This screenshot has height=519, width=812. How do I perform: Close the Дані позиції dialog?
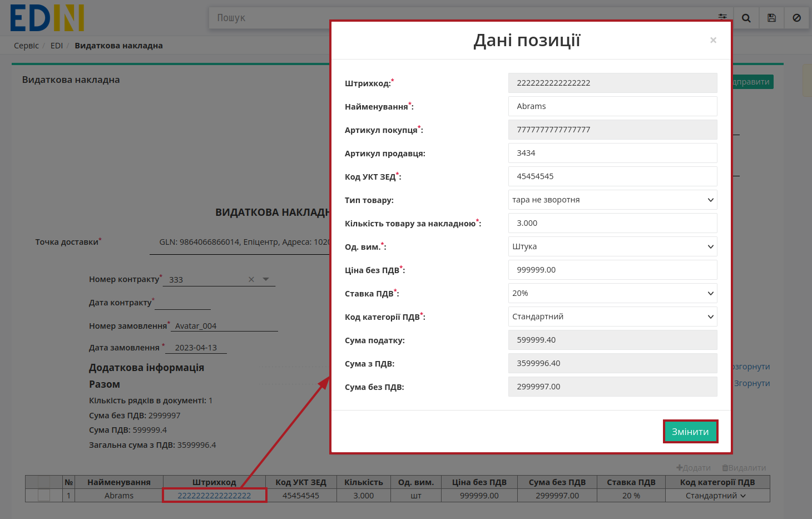pos(713,40)
